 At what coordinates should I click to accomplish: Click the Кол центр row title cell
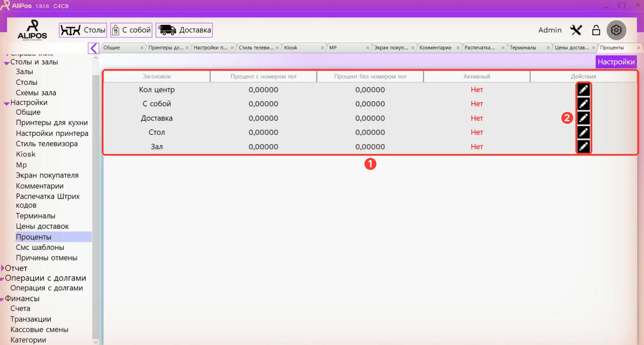point(157,90)
